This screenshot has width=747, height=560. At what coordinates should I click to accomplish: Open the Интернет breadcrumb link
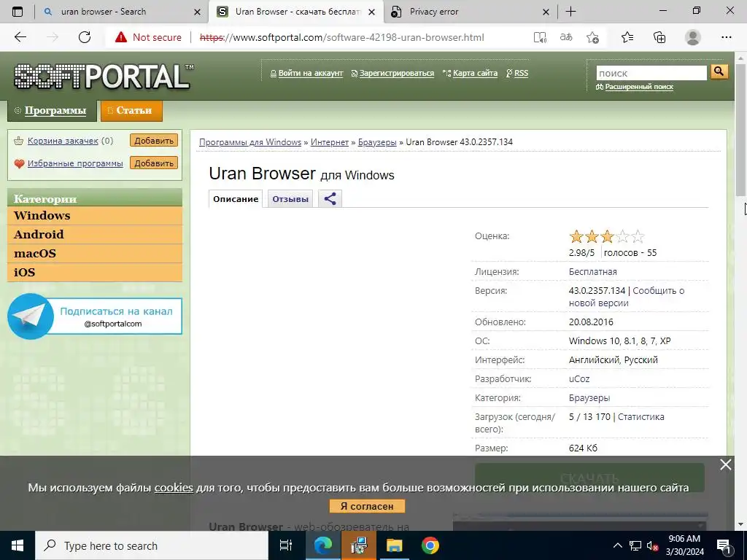click(330, 142)
